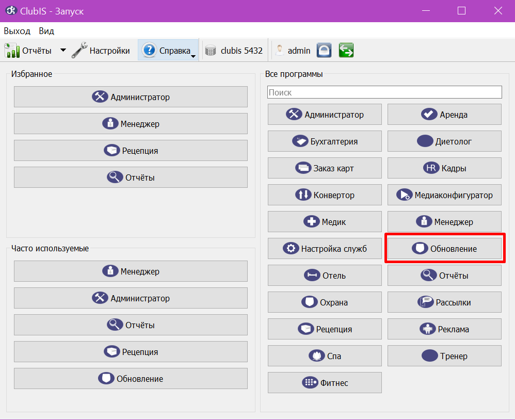Screen dimensions: 515x420
Task: Open Отчёты in Часто используемые
Action: [131, 325]
